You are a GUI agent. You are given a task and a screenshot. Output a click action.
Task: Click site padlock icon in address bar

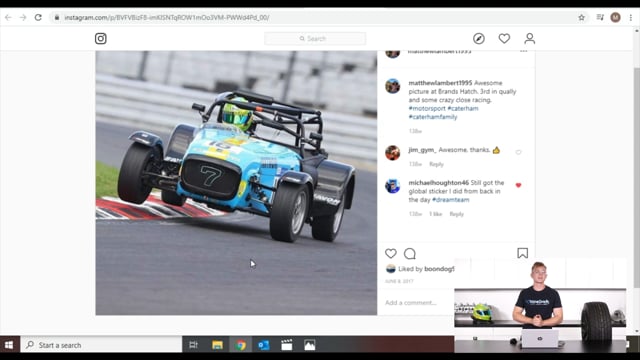point(57,18)
